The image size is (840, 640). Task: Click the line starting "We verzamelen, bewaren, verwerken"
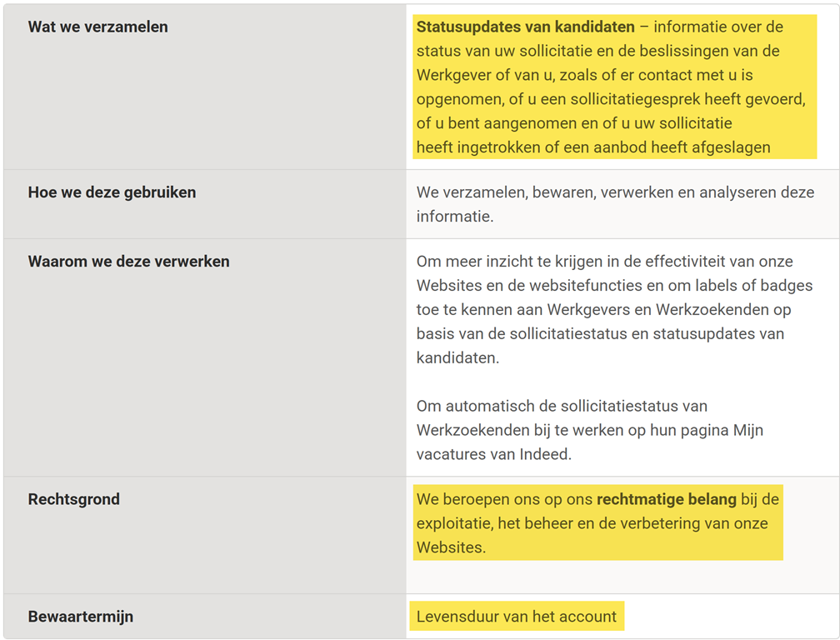point(615,192)
